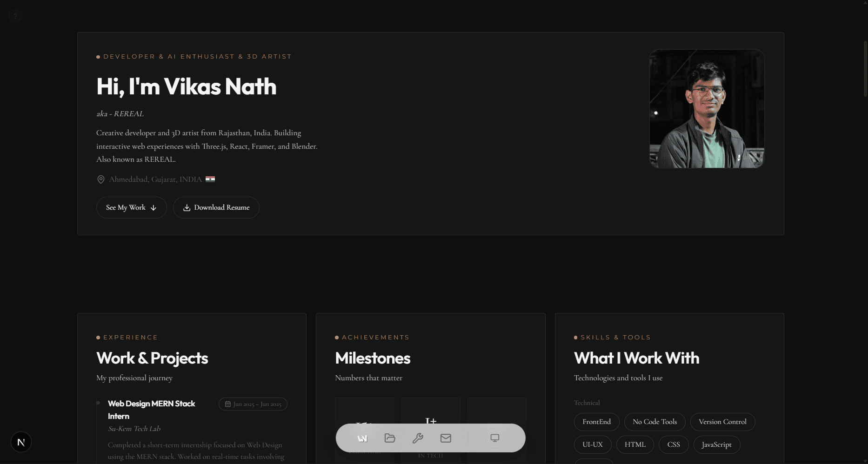Click the Technologies and tools I use subtitle
The image size is (868, 464).
[x=618, y=378]
